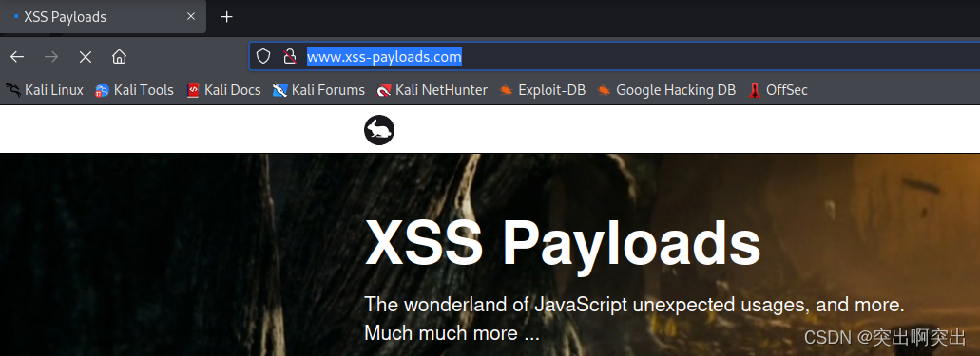Open the Kali Tools bookmark
This screenshot has height=356, width=980.
134,90
